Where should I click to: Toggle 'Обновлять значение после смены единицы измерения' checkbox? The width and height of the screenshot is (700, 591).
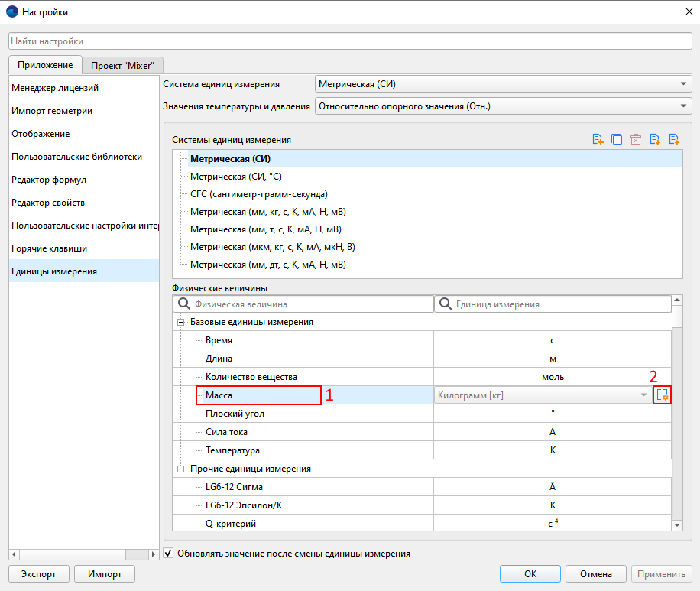(169, 554)
